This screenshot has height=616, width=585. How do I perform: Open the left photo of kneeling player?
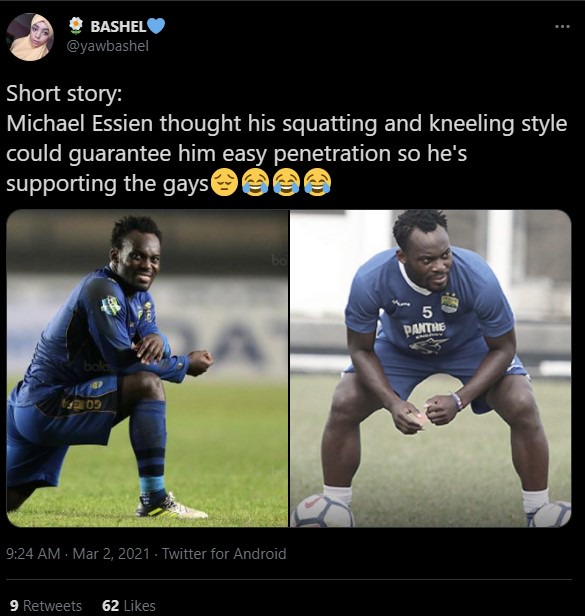click(147, 368)
